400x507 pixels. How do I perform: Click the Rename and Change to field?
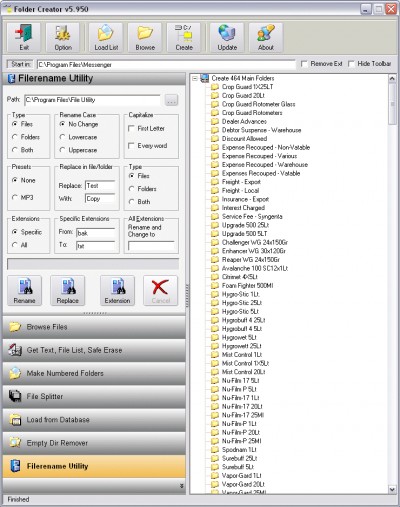click(151, 246)
